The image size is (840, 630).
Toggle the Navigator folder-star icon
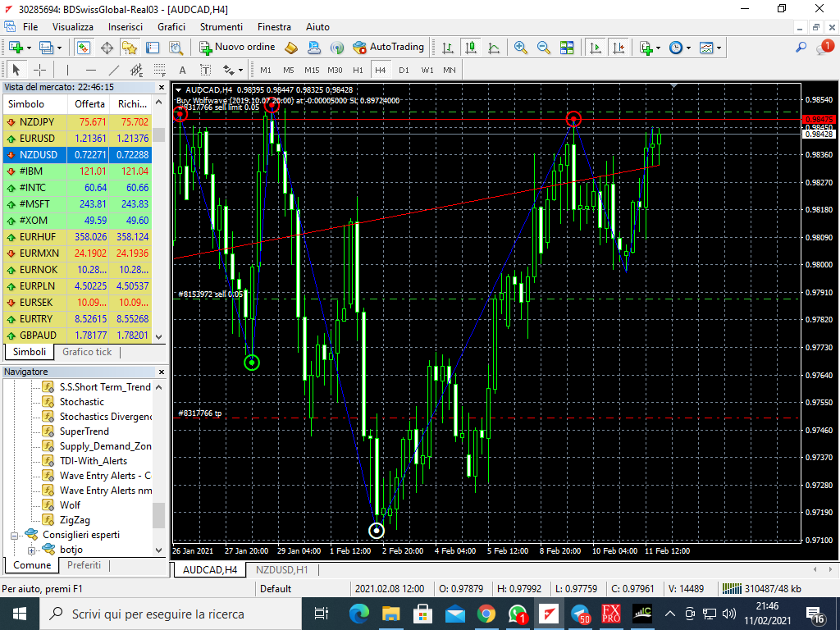click(x=130, y=48)
